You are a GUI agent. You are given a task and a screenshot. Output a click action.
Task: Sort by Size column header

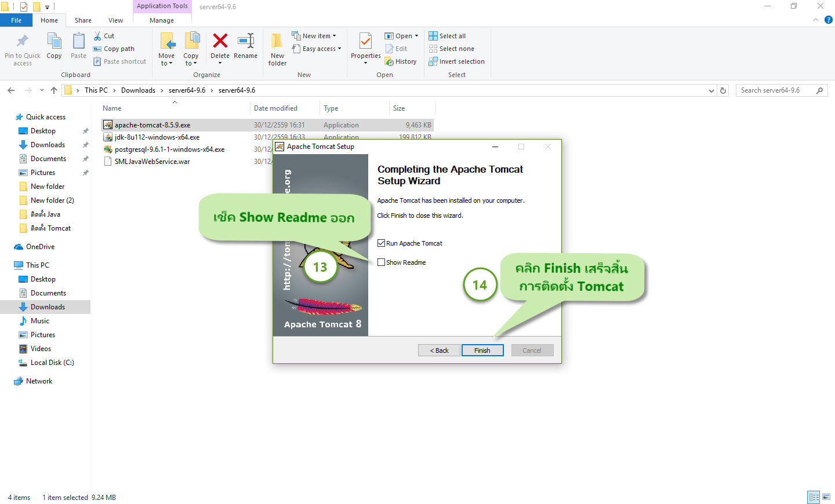tap(399, 108)
